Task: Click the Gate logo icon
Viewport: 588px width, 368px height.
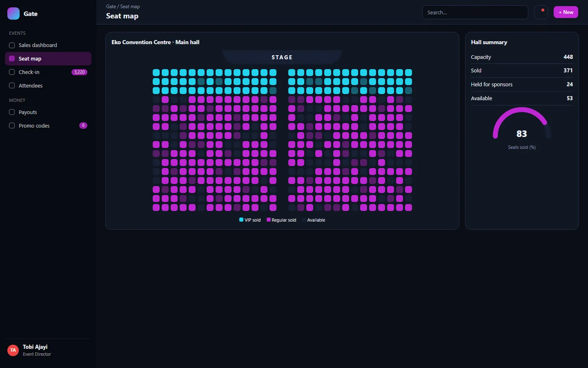Action: (13, 14)
